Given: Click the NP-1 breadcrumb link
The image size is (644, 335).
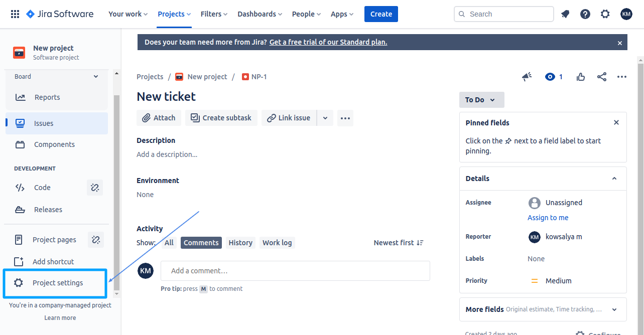Looking at the screenshot, I should (259, 77).
